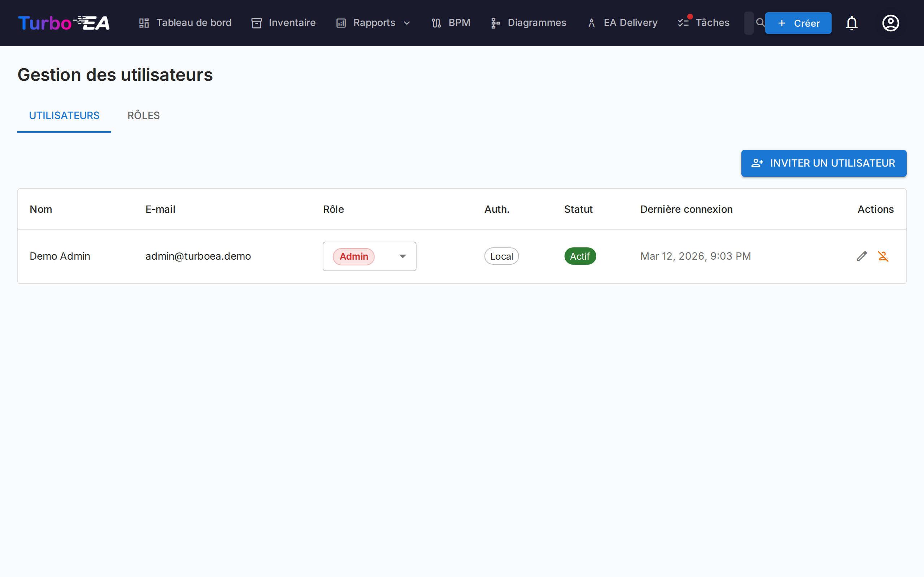Switch to the Rôles tab
The height and width of the screenshot is (577, 924).
(144, 116)
